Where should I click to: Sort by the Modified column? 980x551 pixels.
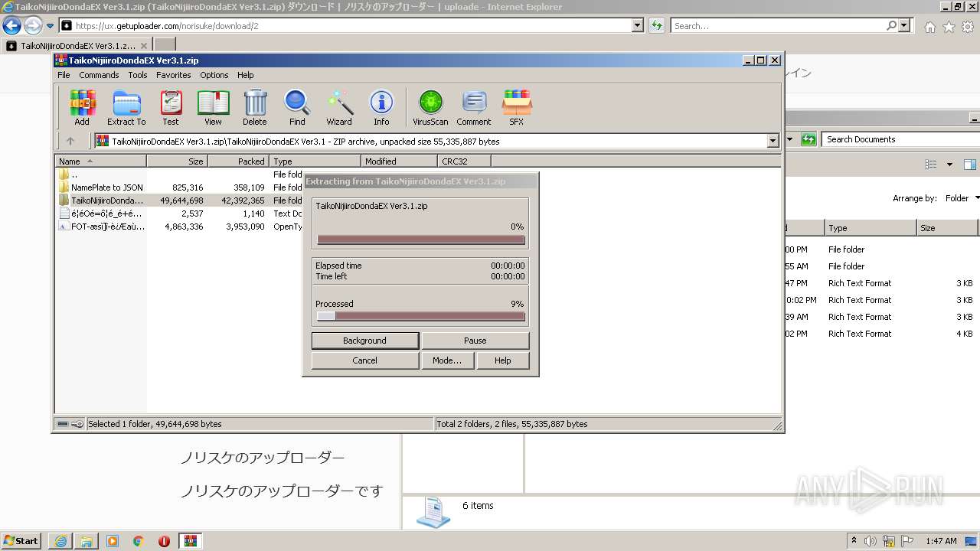point(399,161)
